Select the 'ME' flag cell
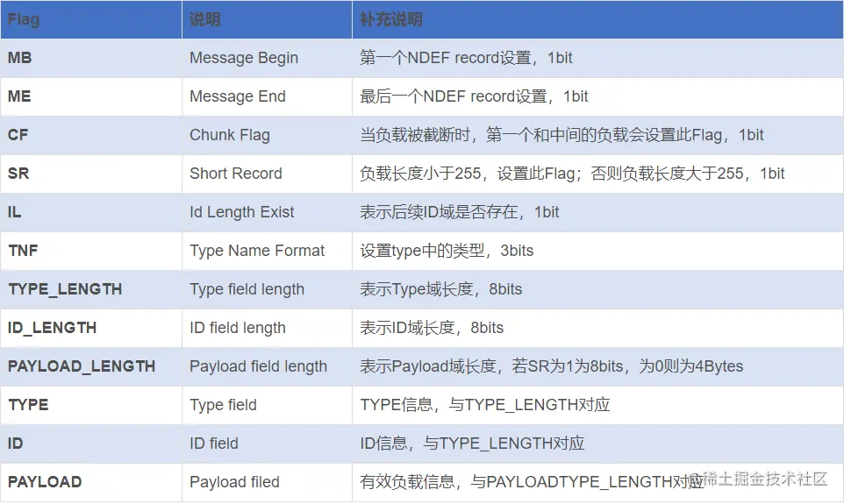 91,96
